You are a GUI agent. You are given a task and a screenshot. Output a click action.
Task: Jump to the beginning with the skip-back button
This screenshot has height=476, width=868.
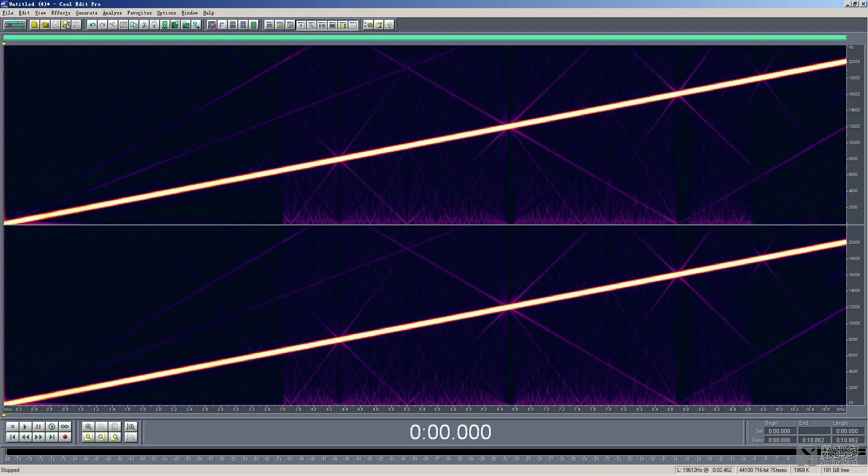click(x=13, y=437)
